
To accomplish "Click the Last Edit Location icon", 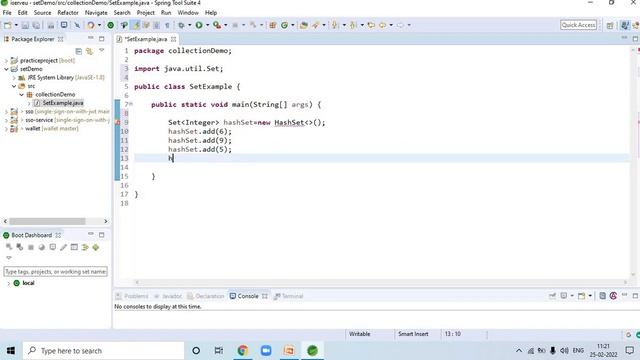I will (371, 25).
